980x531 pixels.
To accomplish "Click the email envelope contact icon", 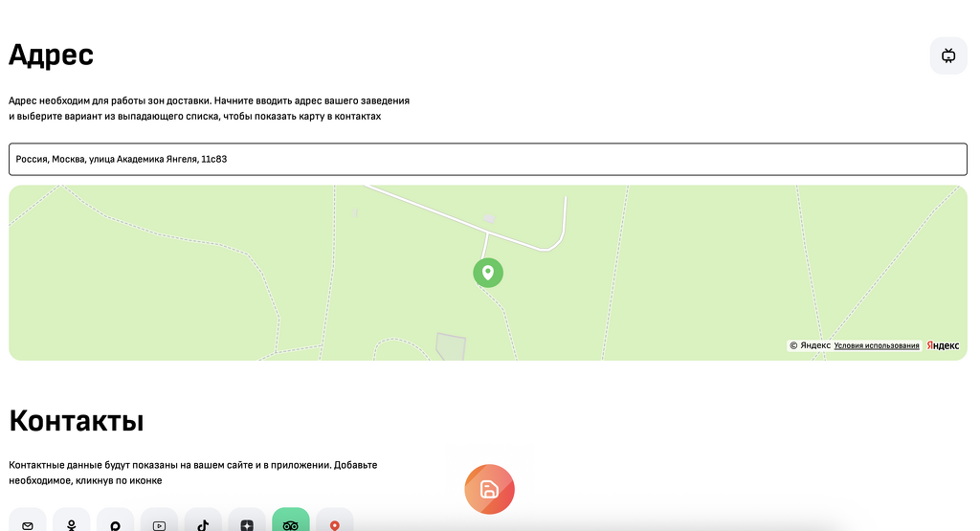I will 27,524.
